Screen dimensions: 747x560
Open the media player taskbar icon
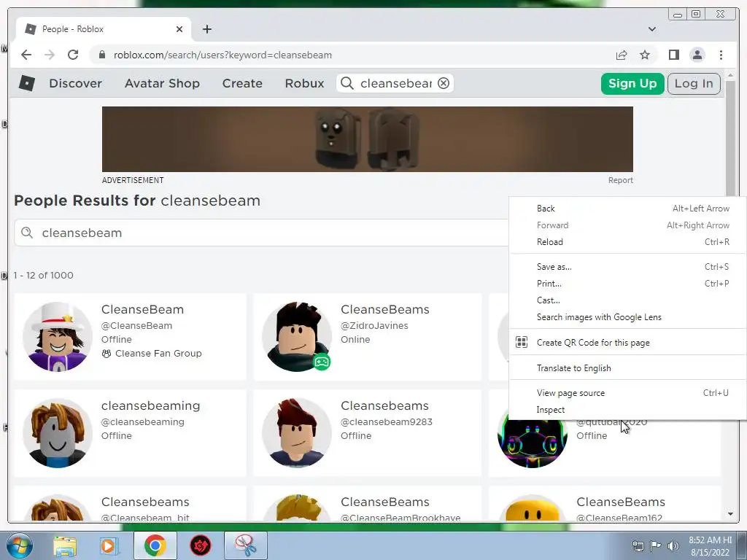pos(109,545)
